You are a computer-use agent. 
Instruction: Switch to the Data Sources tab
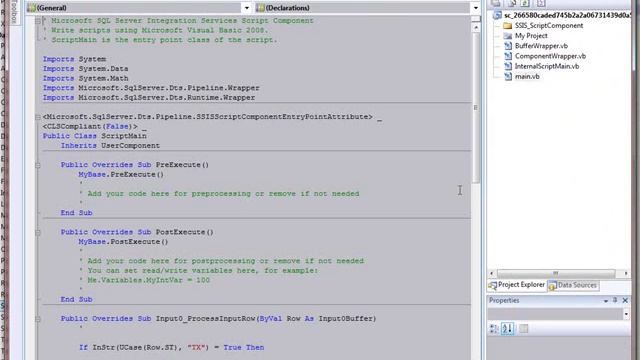coord(573,285)
